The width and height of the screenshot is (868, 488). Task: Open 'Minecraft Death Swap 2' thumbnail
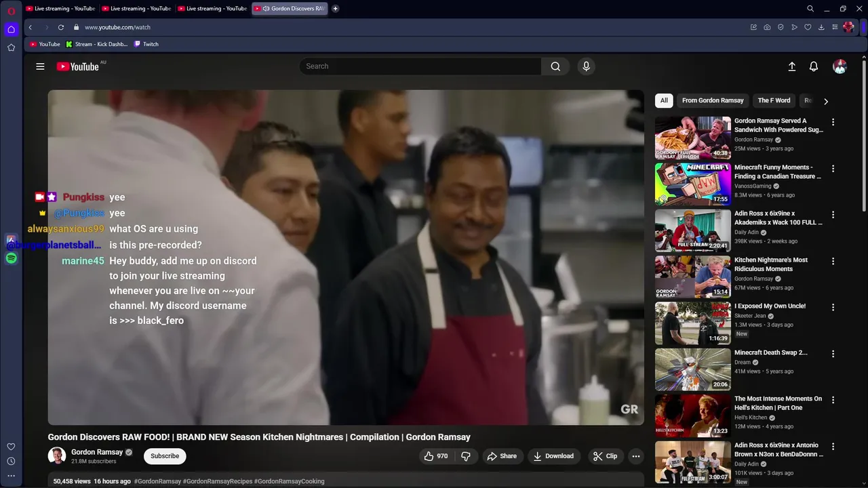coord(692,369)
